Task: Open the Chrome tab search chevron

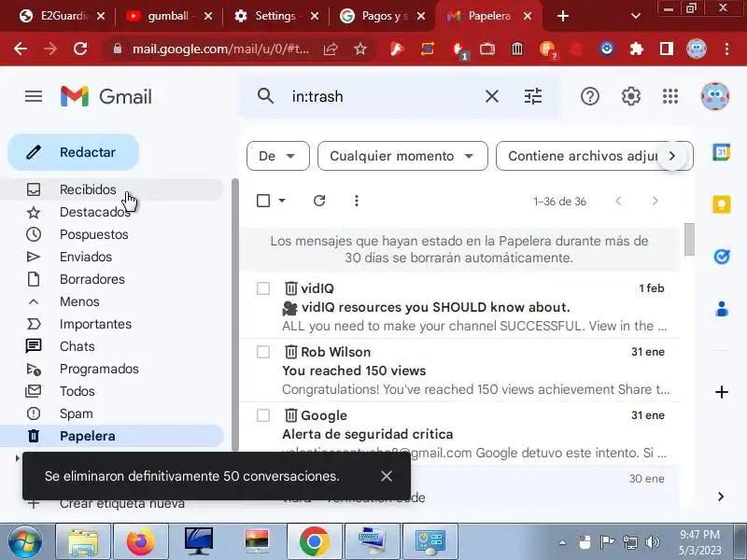Action: point(635,16)
